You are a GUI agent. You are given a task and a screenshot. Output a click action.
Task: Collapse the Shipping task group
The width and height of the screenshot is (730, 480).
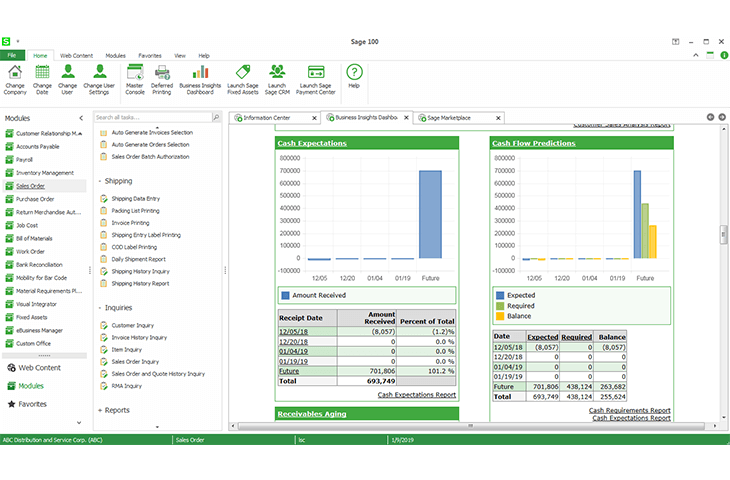(x=99, y=181)
